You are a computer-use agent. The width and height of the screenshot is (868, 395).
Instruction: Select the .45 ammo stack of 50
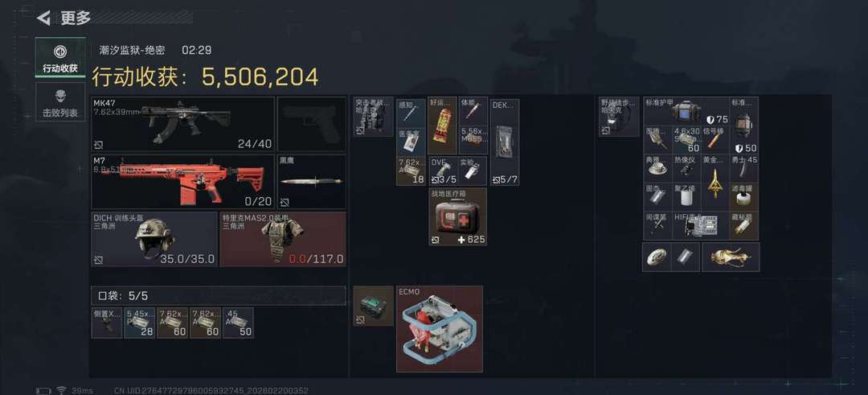(239, 323)
